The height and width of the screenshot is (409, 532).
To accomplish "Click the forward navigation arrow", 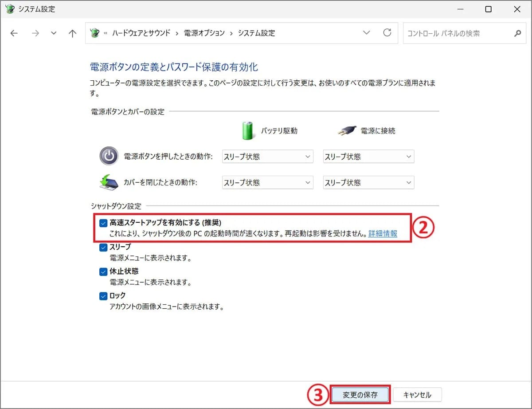I will [x=35, y=33].
